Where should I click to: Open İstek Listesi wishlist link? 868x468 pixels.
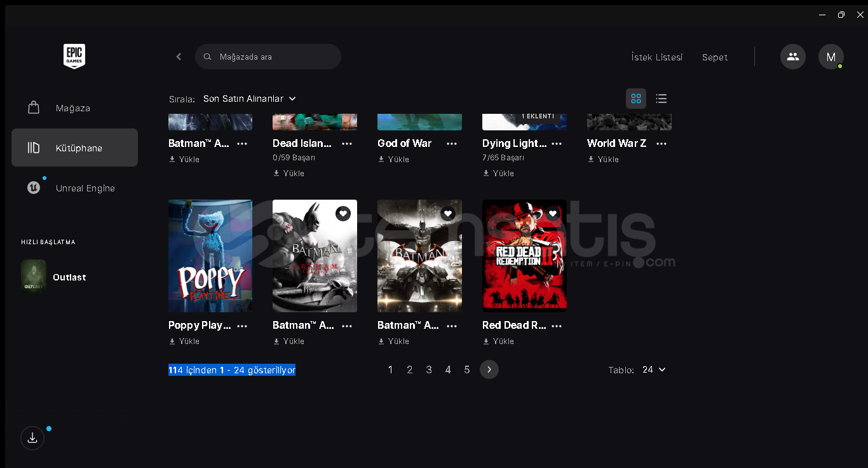pos(657,57)
